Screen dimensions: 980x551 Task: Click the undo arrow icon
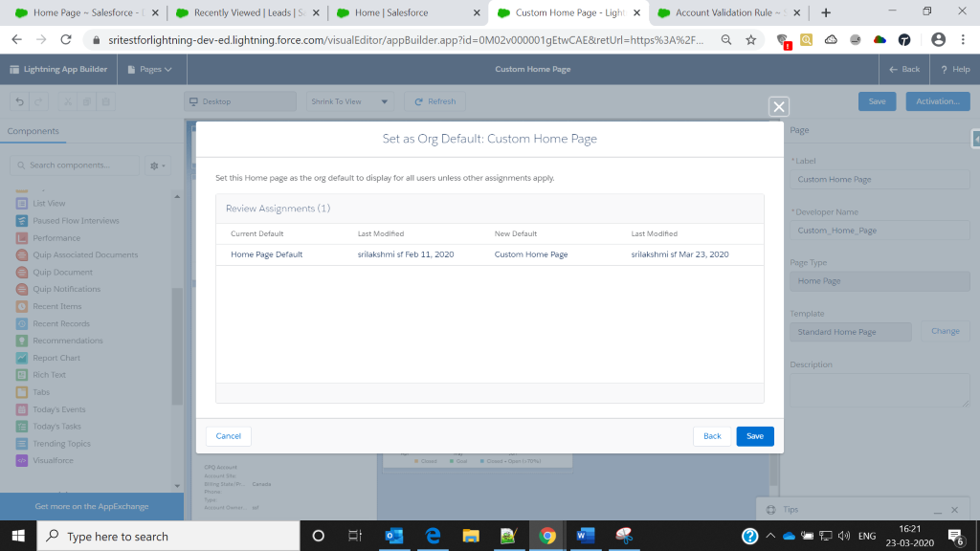coord(20,101)
